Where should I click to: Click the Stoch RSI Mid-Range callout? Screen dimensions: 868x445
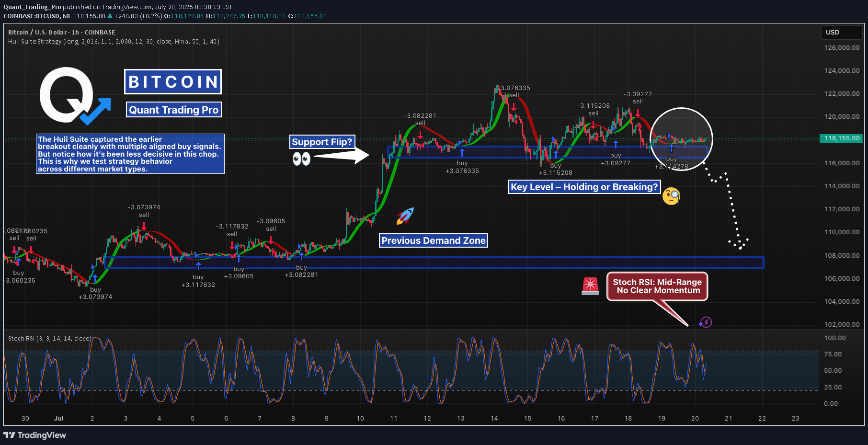tap(657, 286)
